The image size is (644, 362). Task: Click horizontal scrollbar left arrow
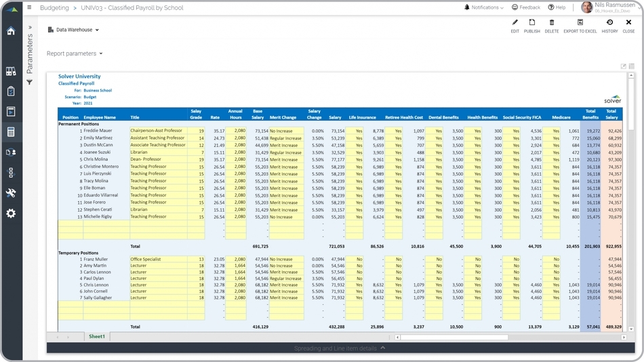(x=397, y=338)
